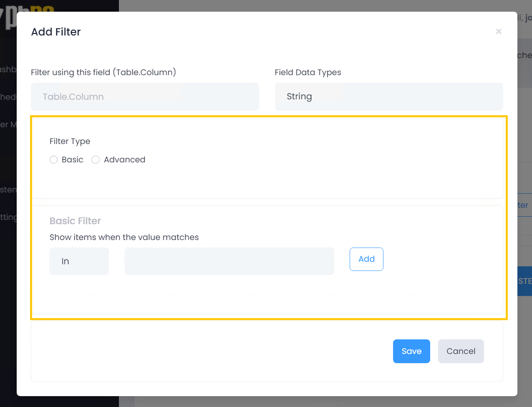532x407 pixels.
Task: Open the In operator dropdown
Action: coord(79,261)
